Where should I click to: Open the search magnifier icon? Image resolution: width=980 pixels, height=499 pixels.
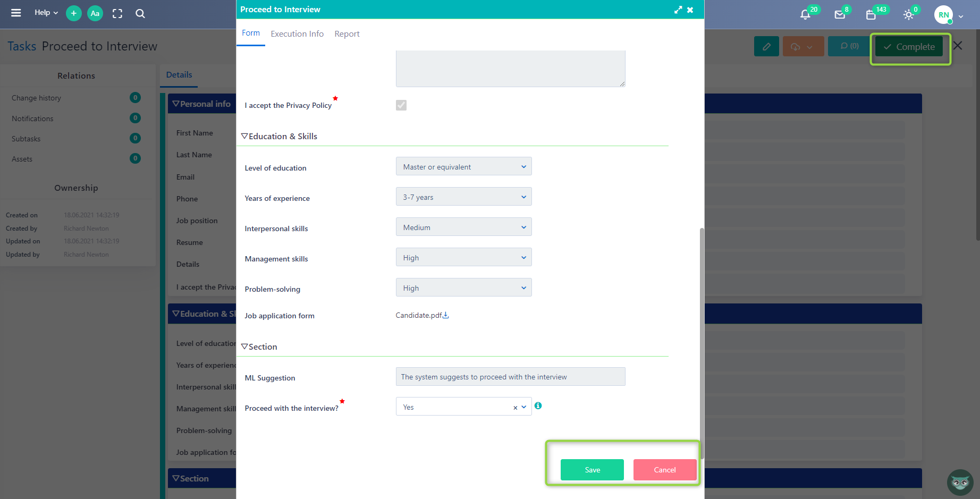coord(140,13)
